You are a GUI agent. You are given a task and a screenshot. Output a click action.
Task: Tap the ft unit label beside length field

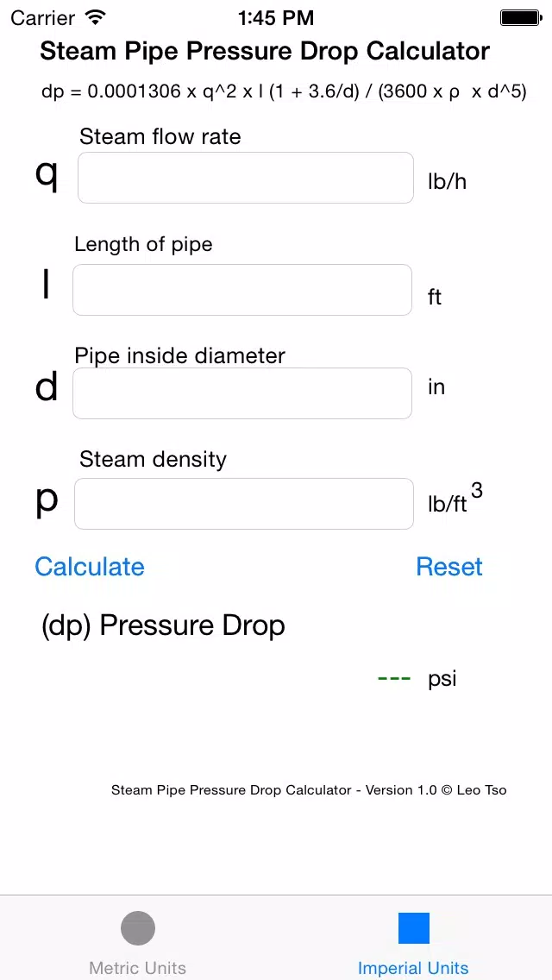click(x=434, y=297)
